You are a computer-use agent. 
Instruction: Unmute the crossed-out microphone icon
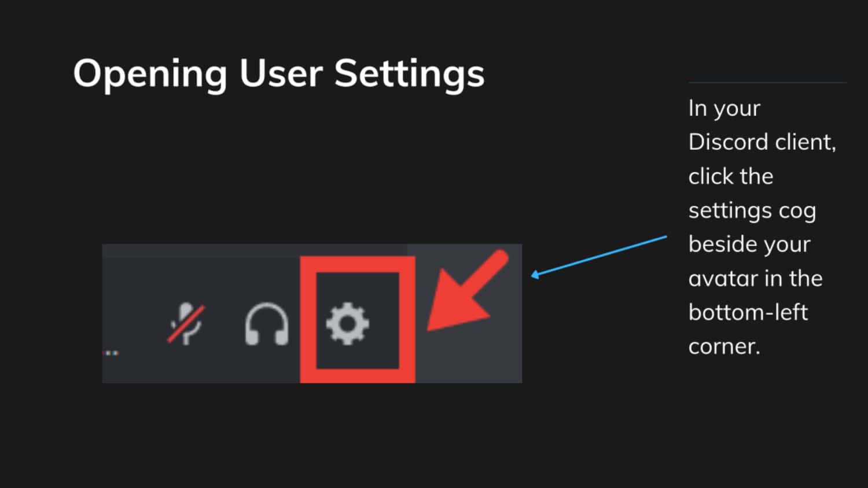(186, 323)
